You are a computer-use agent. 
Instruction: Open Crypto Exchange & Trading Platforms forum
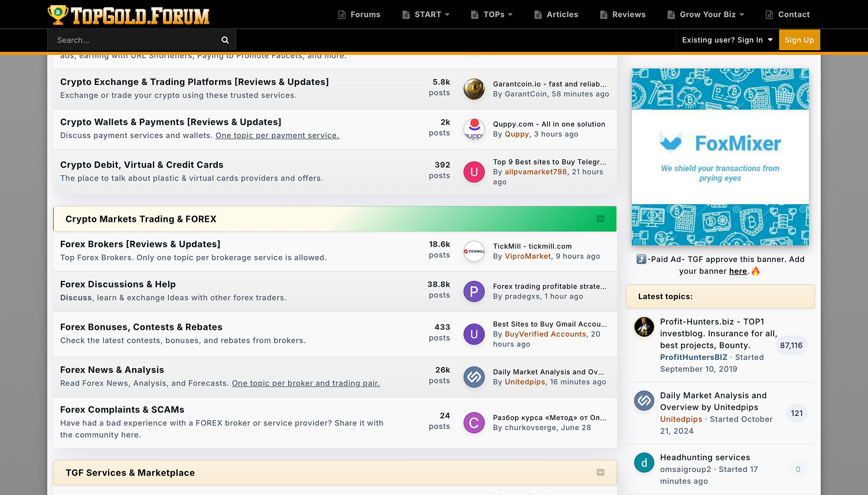coord(194,82)
